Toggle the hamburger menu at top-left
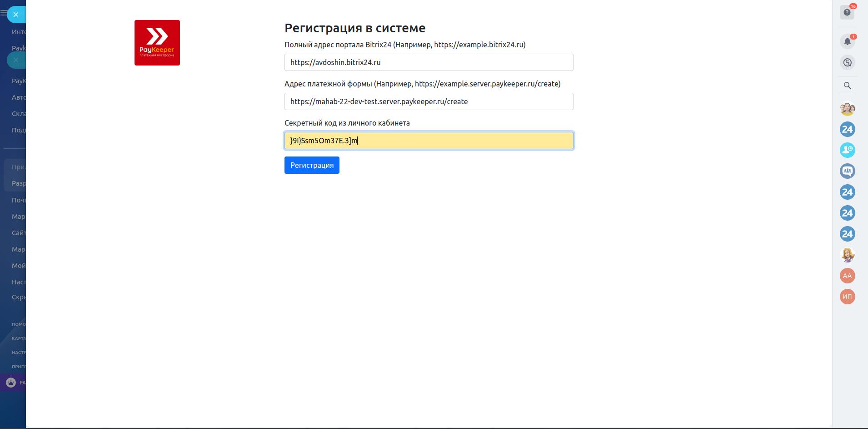The height and width of the screenshot is (429, 868). pyautogui.click(x=4, y=14)
